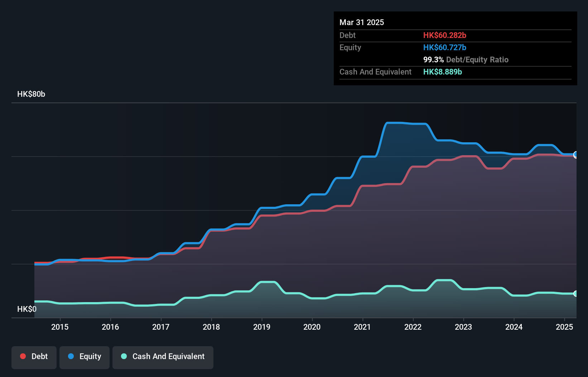
Task: Click the red Debt legend dot
Action: 23,356
